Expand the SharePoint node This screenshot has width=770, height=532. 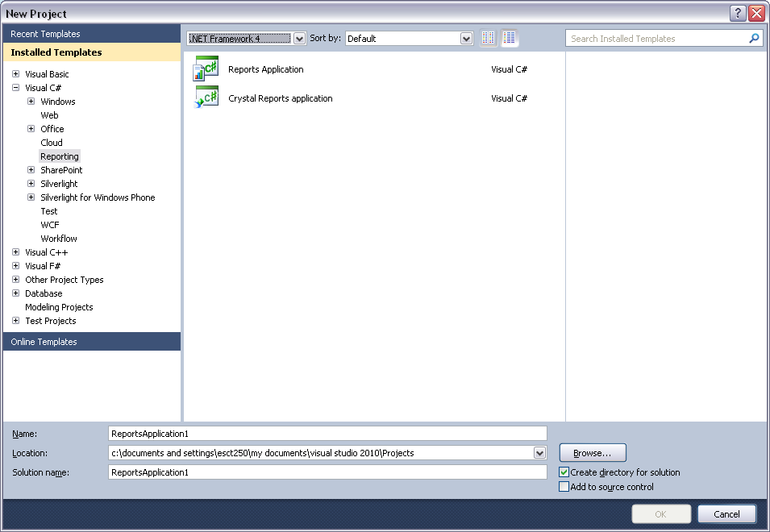pos(31,170)
